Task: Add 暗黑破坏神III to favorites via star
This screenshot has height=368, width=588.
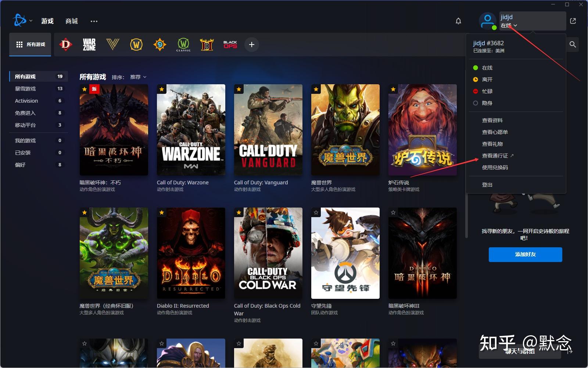Action: click(393, 212)
